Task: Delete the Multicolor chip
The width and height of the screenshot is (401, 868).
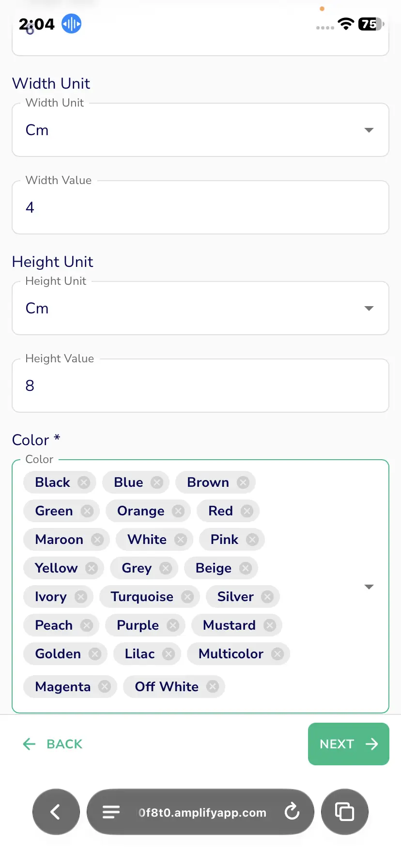Action: (277, 654)
